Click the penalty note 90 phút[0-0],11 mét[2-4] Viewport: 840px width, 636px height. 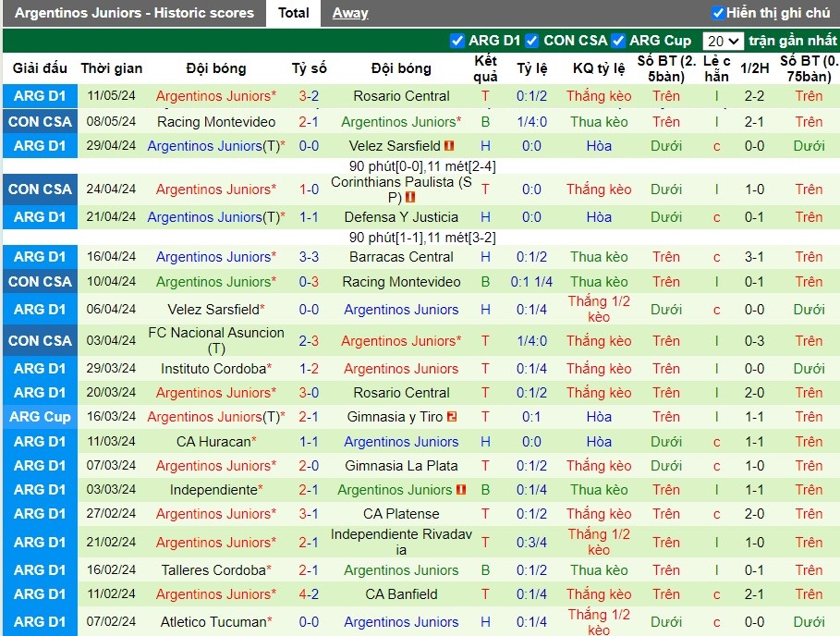[422, 166]
